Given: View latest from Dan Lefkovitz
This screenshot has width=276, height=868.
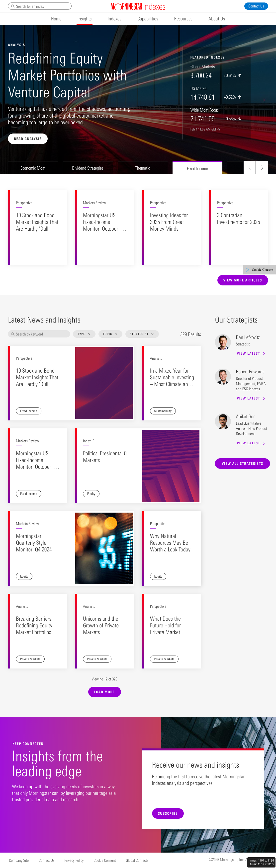Looking at the screenshot, I should click(251, 353).
